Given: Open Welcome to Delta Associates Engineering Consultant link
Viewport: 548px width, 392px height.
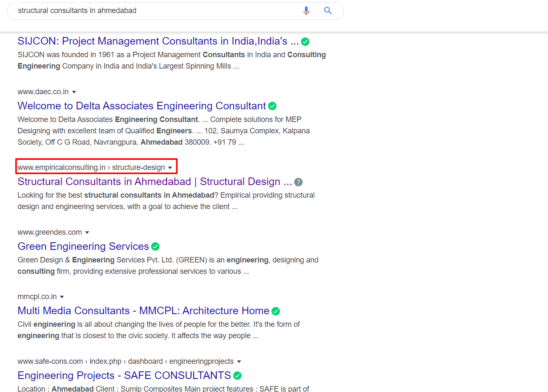Looking at the screenshot, I should (142, 106).
